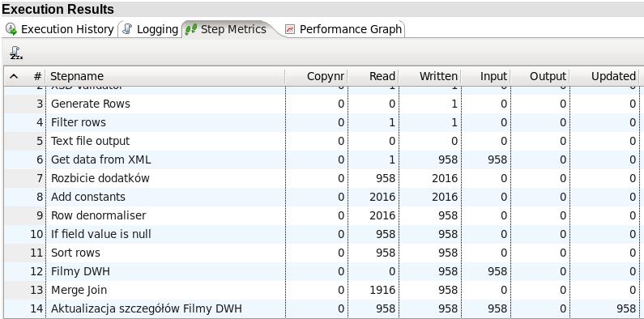Open the Execution History tab
This screenshot has height=319, width=644.
(60, 29)
